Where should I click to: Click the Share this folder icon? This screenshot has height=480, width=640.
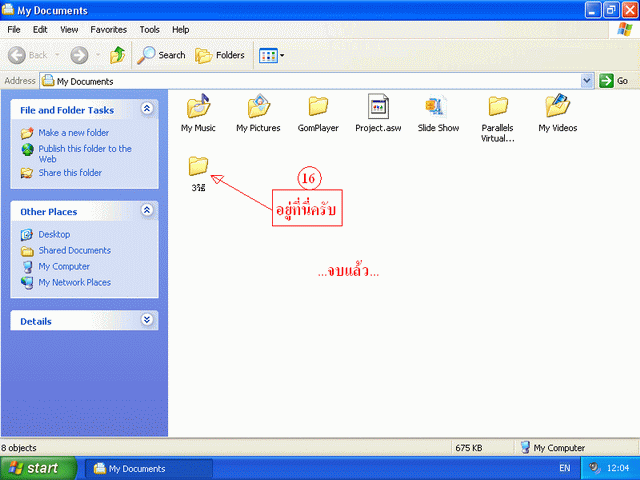click(x=27, y=173)
